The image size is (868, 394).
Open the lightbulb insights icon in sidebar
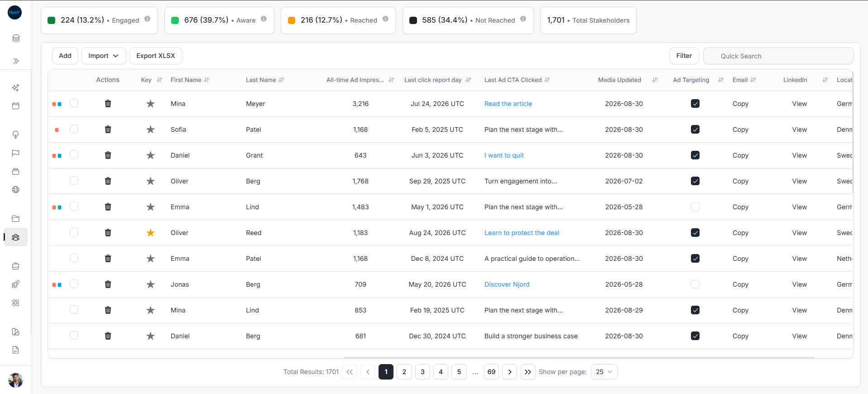pos(16,135)
